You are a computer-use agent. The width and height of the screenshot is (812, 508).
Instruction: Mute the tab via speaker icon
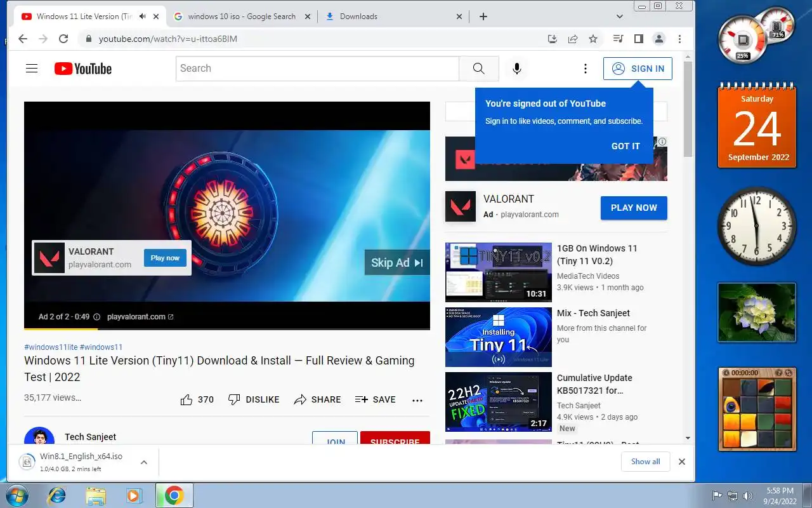click(142, 17)
